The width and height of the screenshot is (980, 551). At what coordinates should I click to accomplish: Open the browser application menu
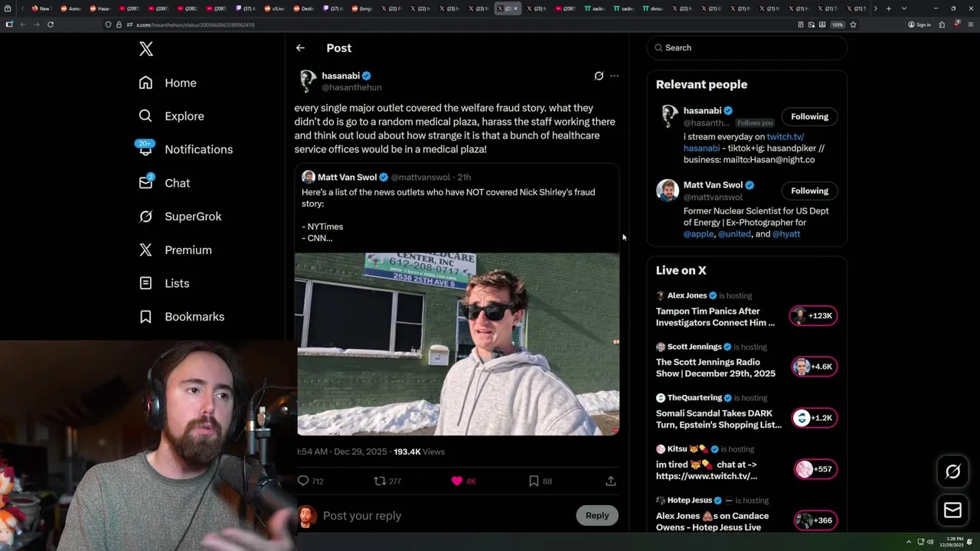970,24
